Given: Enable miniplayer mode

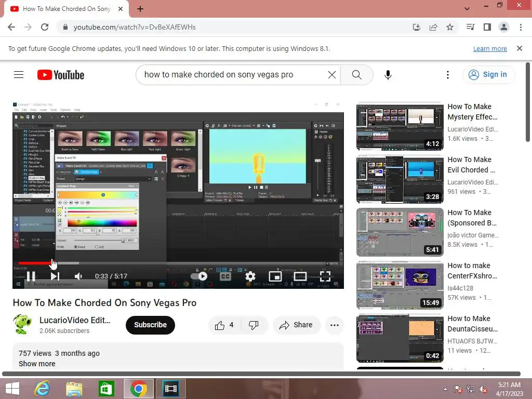Looking at the screenshot, I should (x=275, y=276).
